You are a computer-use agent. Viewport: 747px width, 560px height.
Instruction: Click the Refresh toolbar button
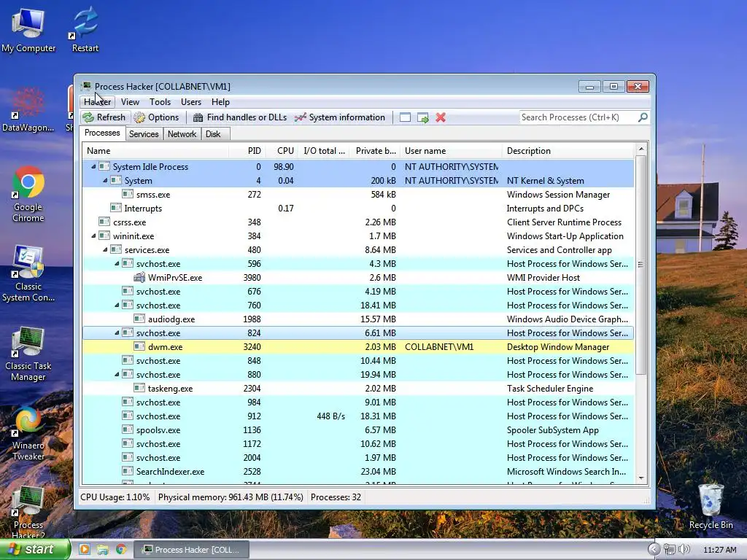[104, 117]
